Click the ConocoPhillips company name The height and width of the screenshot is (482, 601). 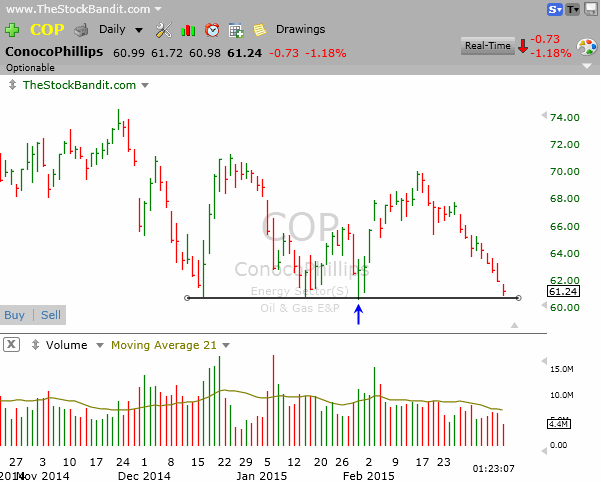click(x=54, y=52)
